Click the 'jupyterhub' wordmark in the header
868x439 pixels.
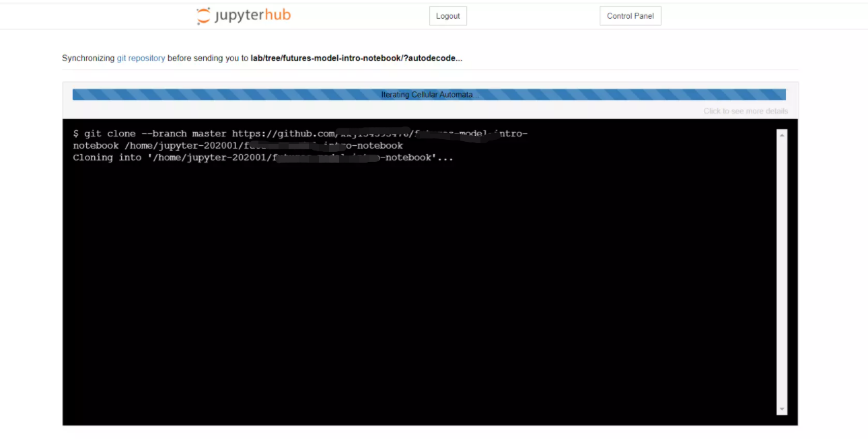pyautogui.click(x=252, y=15)
